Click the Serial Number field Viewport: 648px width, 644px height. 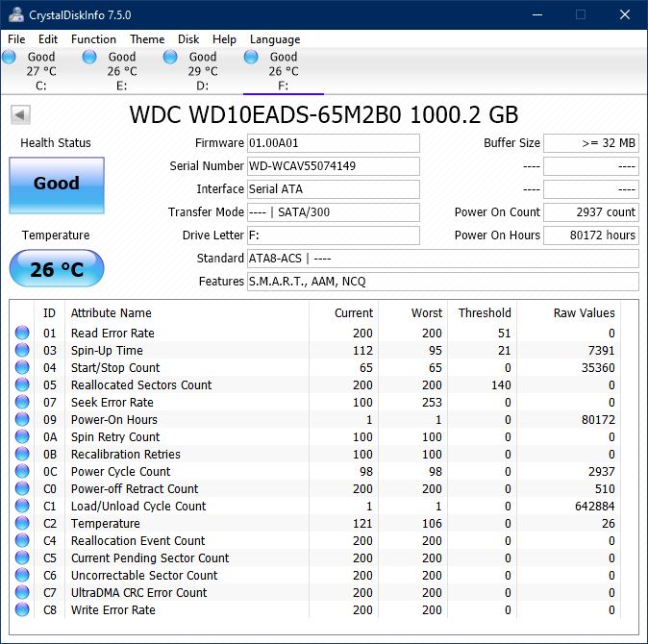tap(333, 166)
